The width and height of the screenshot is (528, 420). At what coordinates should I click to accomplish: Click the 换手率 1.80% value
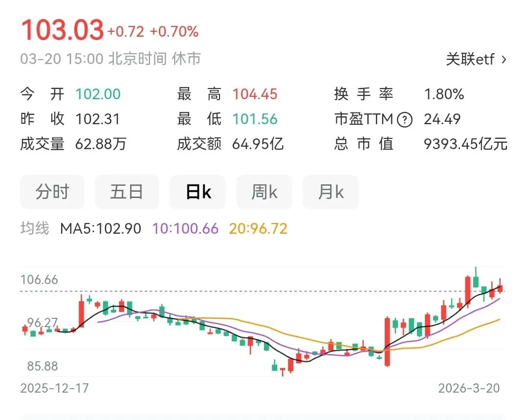(x=444, y=94)
